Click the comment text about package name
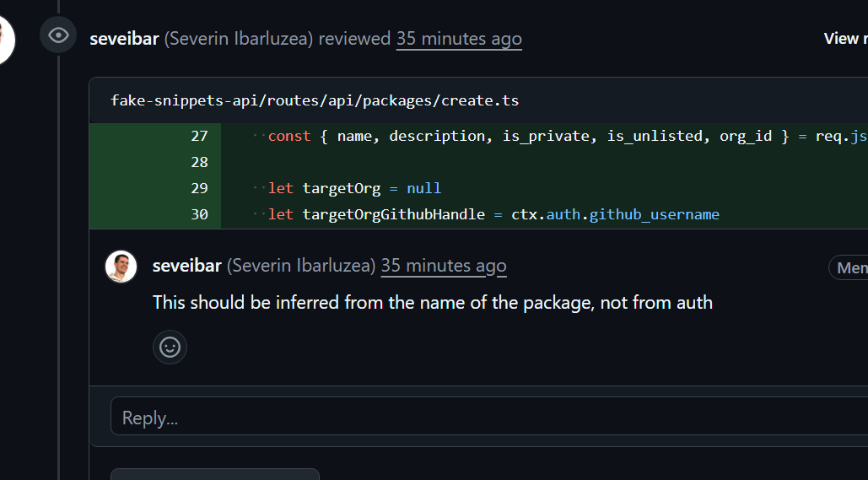 click(432, 302)
